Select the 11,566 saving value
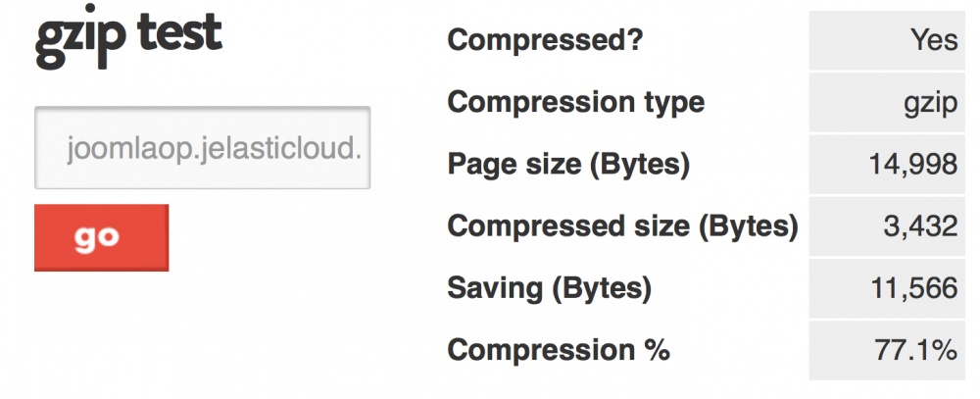 click(x=912, y=288)
